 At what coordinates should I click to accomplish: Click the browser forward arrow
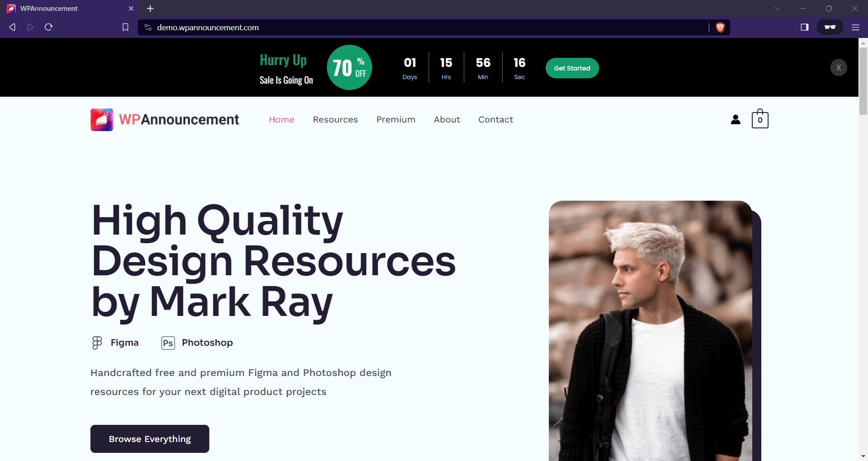click(30, 27)
